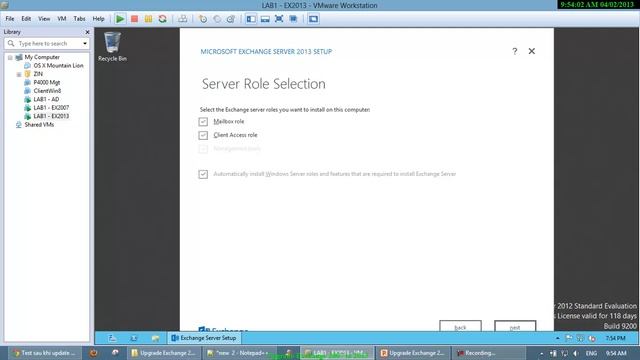Take a snapshot of this virtual machine
Screen dimensions: 640x360
[203, 19]
